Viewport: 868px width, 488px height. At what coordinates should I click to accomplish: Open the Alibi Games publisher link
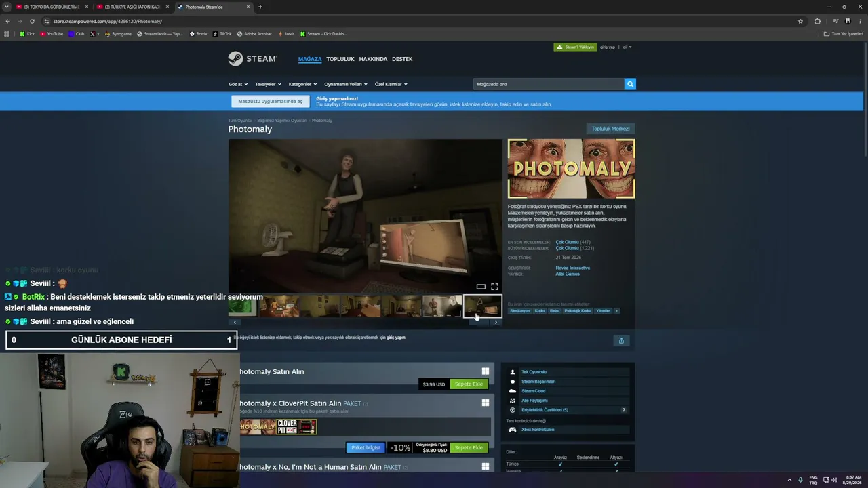click(568, 274)
